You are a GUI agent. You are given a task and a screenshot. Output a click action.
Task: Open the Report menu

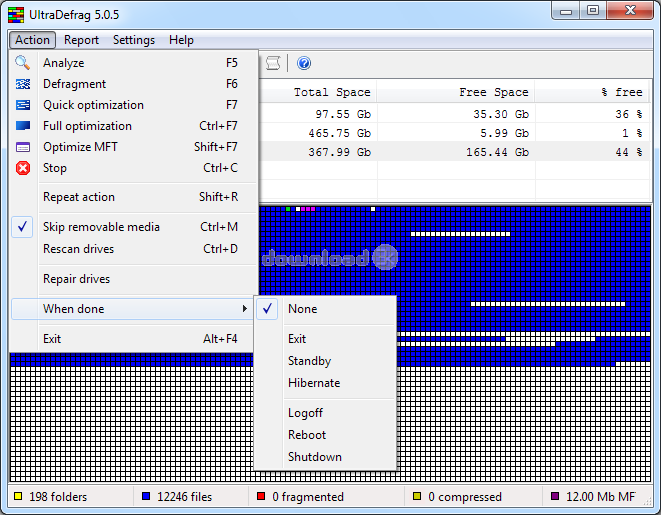(81, 40)
